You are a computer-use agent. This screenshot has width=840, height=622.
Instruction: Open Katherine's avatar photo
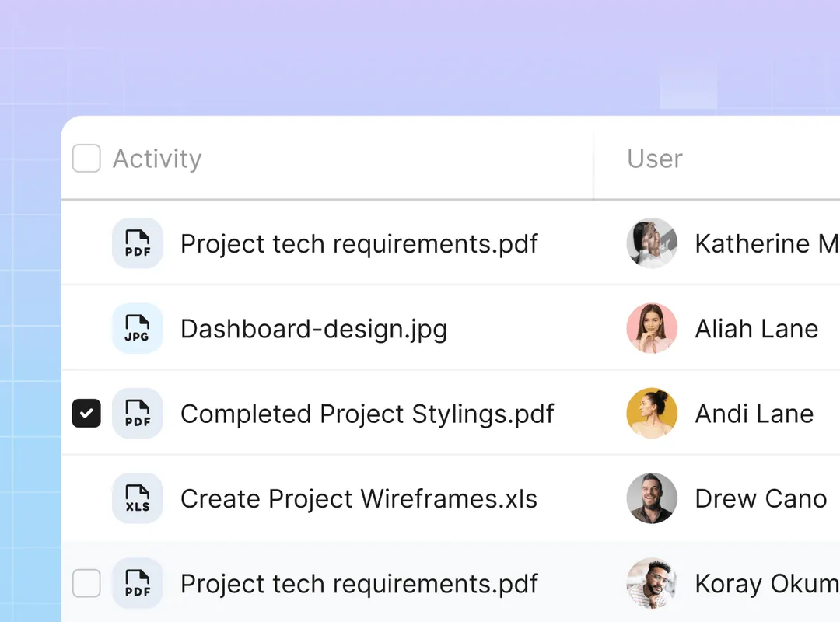[652, 243]
